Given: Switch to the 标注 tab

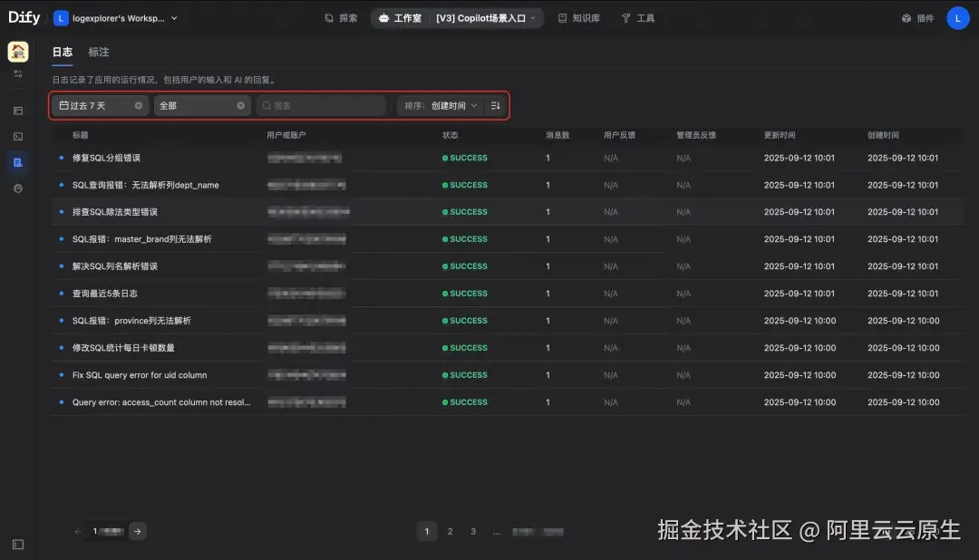Looking at the screenshot, I should pos(98,52).
